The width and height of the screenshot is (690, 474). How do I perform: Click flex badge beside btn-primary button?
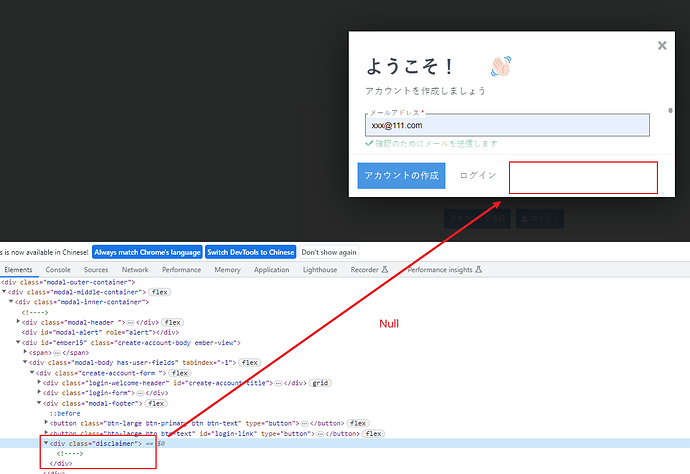tap(358, 423)
